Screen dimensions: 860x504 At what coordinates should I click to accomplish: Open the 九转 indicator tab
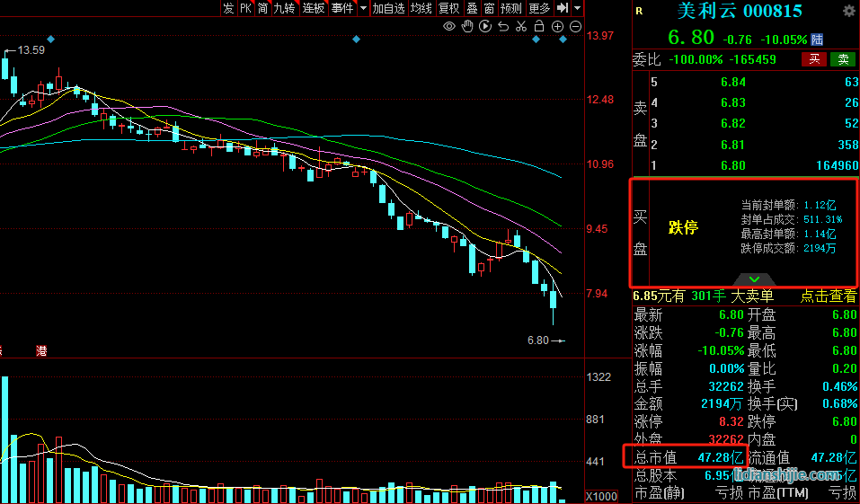coord(284,8)
